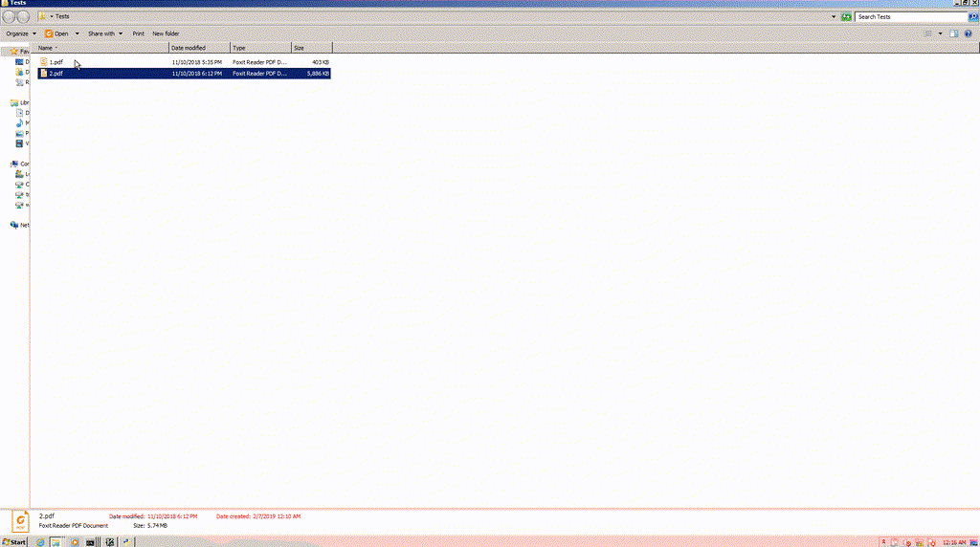Screen dimensions: 980x547
Task: Go forward using the Forward arrow button
Action: [x=23, y=17]
